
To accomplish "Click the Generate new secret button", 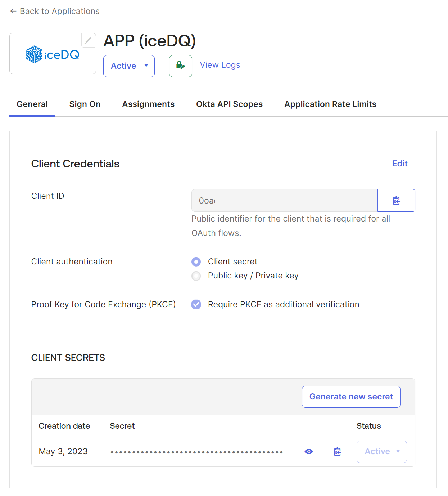I will pos(351,397).
